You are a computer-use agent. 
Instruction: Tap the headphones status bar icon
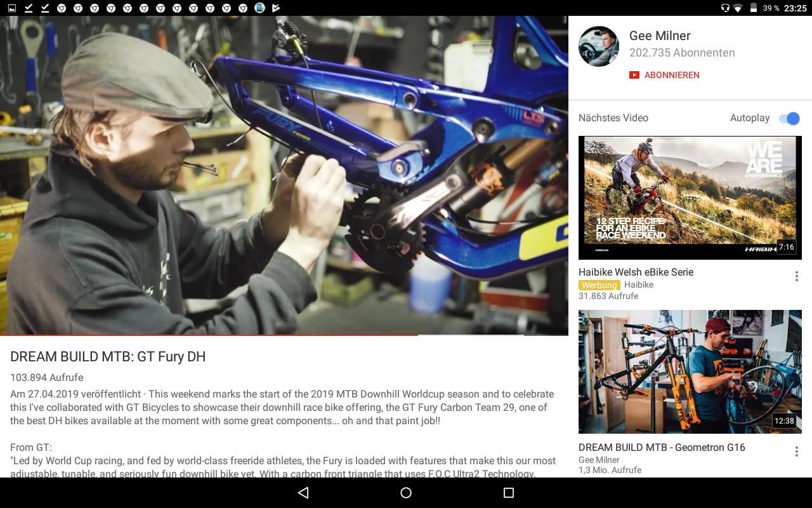tap(725, 8)
